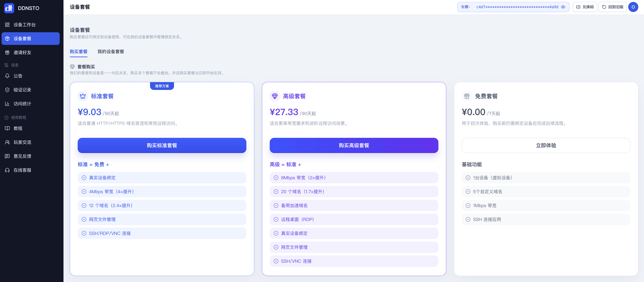Click the check icon beside 1Mbps 带宽
This screenshot has width=644, height=282.
468,205
